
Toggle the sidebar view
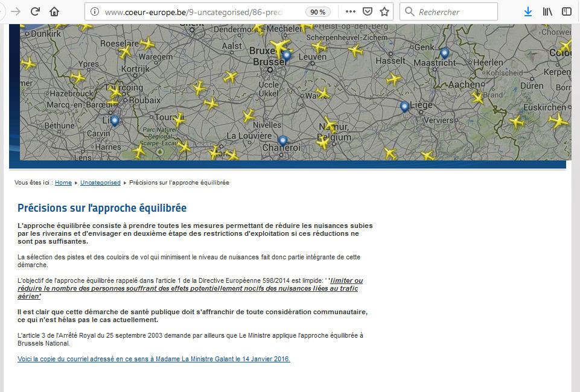(566, 12)
